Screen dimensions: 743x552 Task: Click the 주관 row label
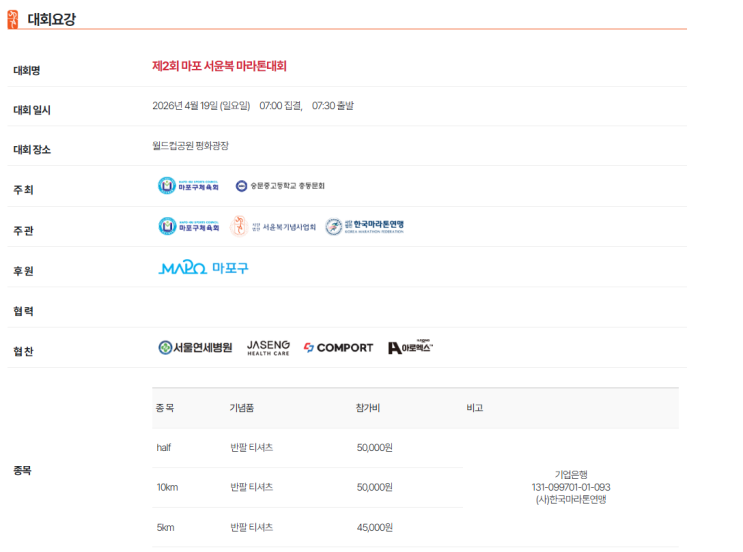(x=23, y=231)
